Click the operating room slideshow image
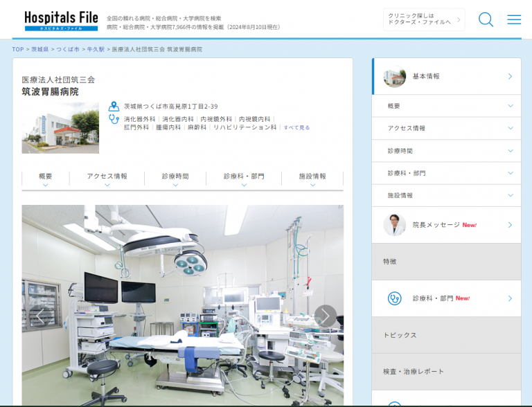 point(183,305)
